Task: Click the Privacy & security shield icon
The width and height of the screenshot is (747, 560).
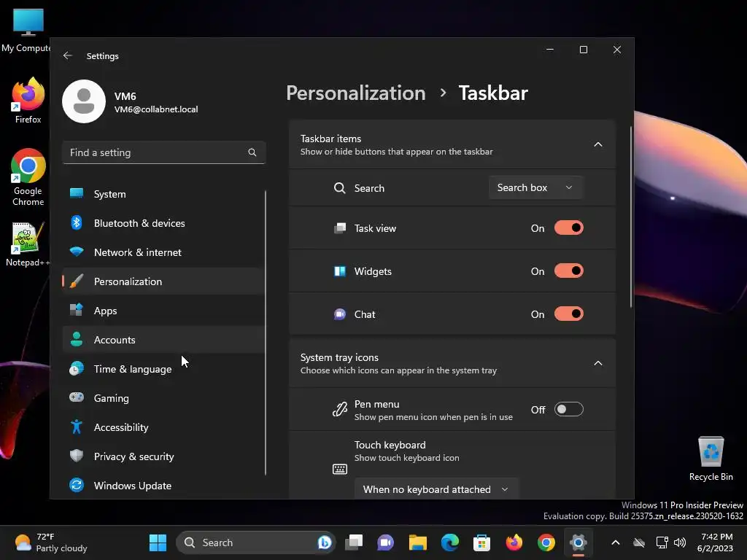Action: (76, 456)
